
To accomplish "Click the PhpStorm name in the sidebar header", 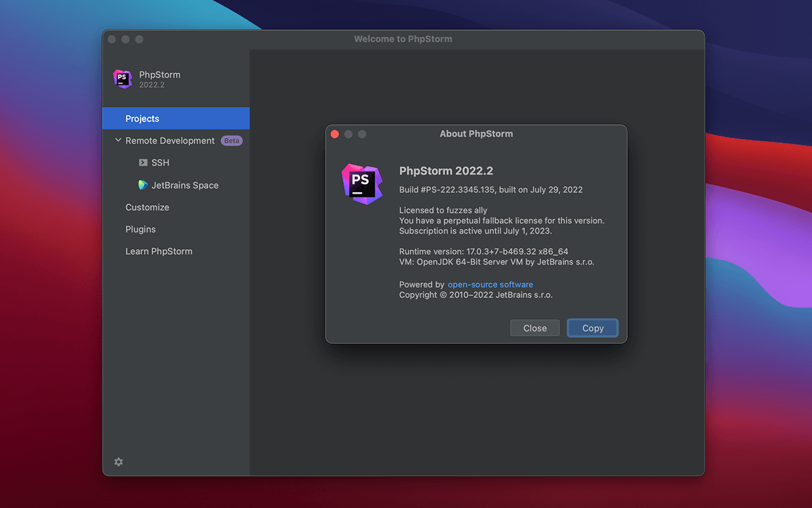I will click(160, 75).
